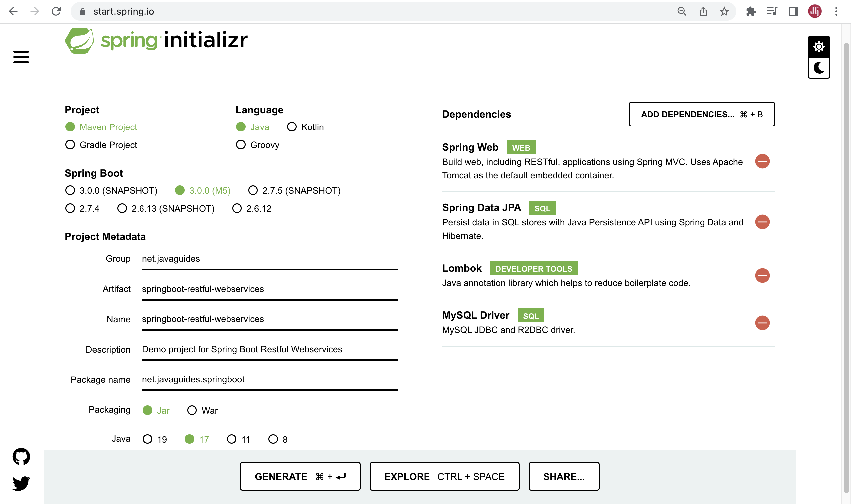
Task: Click into the Name input field
Action: click(x=270, y=319)
